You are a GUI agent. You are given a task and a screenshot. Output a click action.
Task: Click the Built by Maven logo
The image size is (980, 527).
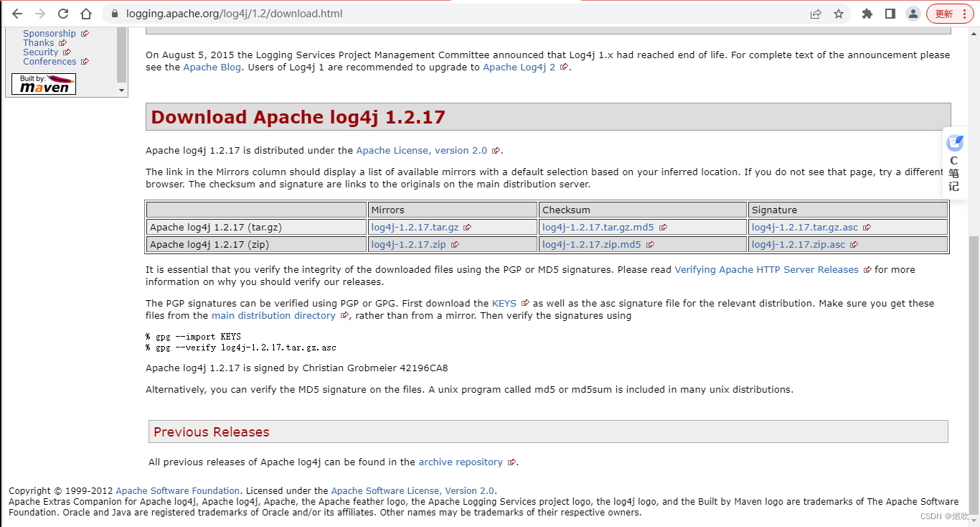coord(43,83)
